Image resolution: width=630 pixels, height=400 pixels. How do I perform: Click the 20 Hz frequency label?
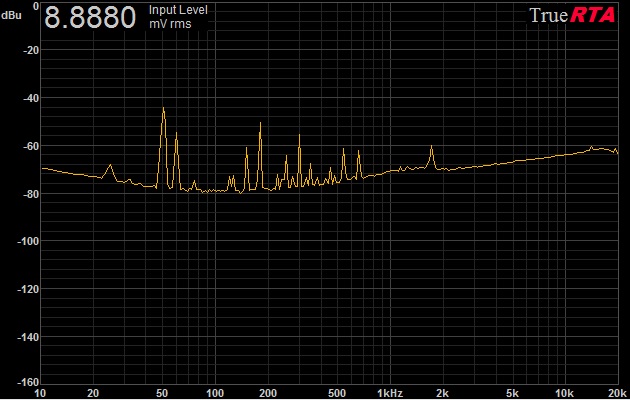[93, 393]
